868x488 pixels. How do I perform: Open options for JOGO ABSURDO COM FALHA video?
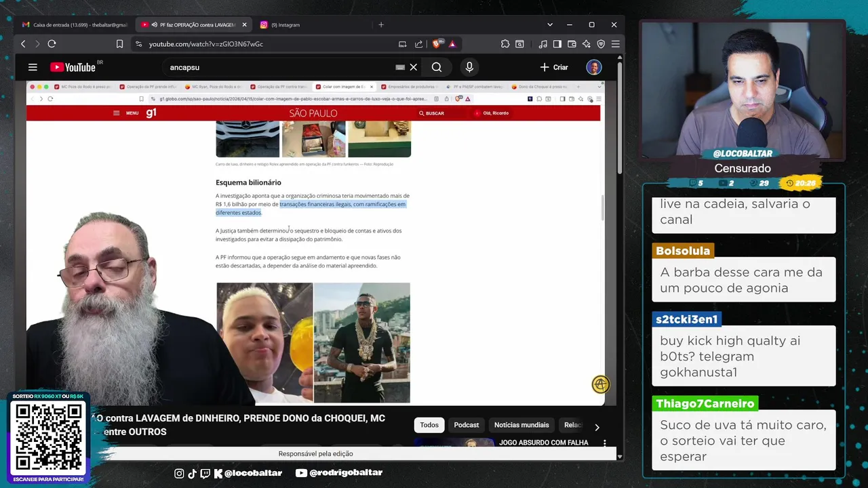pos(605,443)
